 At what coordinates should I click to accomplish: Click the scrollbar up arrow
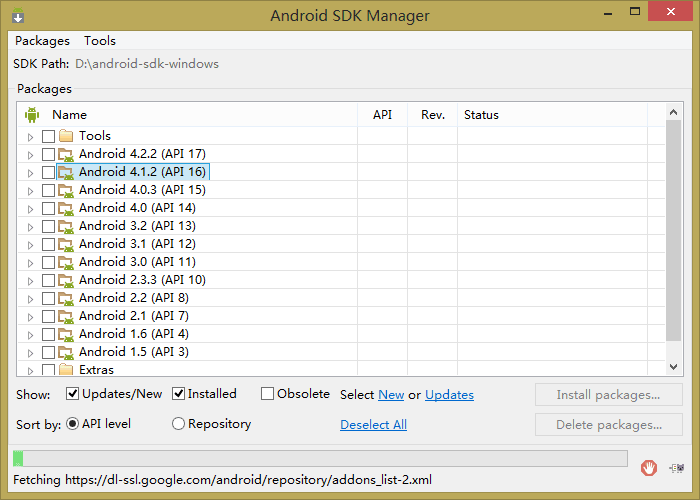point(673,112)
